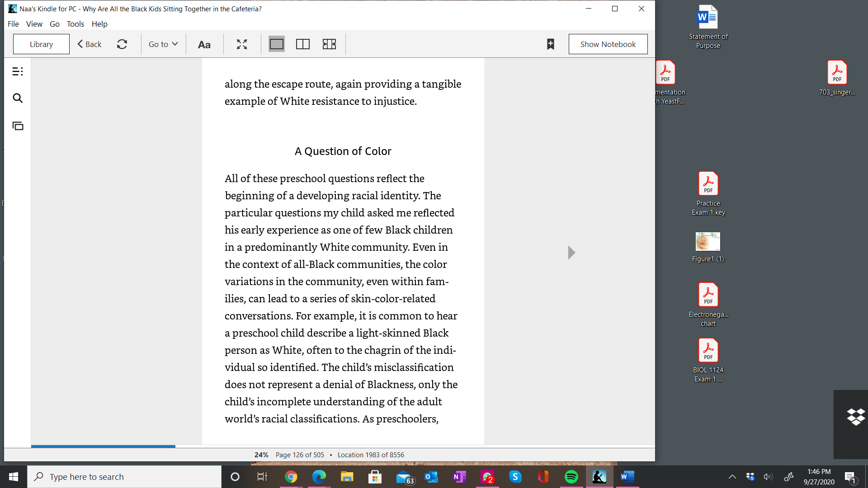
Task: Click the Page 126 of 505 status text
Action: pyautogui.click(x=300, y=455)
